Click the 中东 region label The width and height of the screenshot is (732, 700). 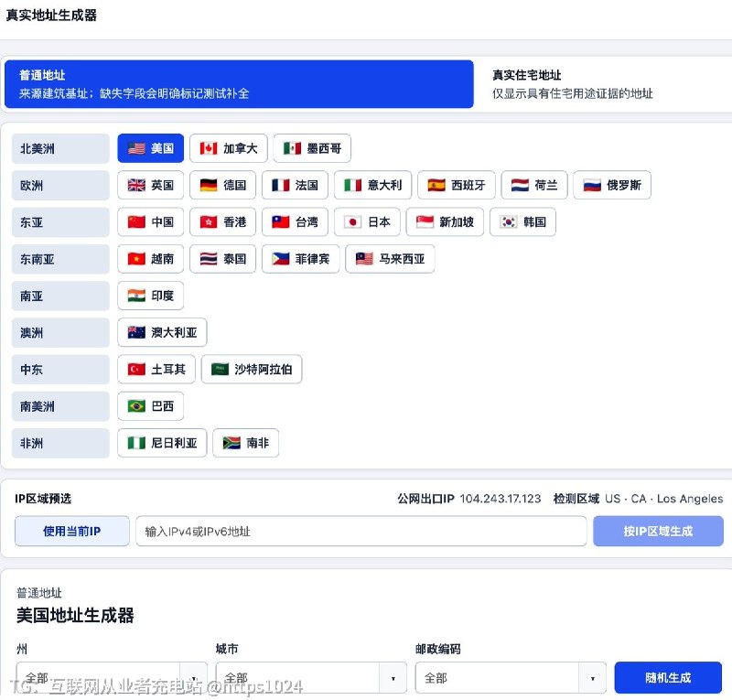[x=60, y=370]
